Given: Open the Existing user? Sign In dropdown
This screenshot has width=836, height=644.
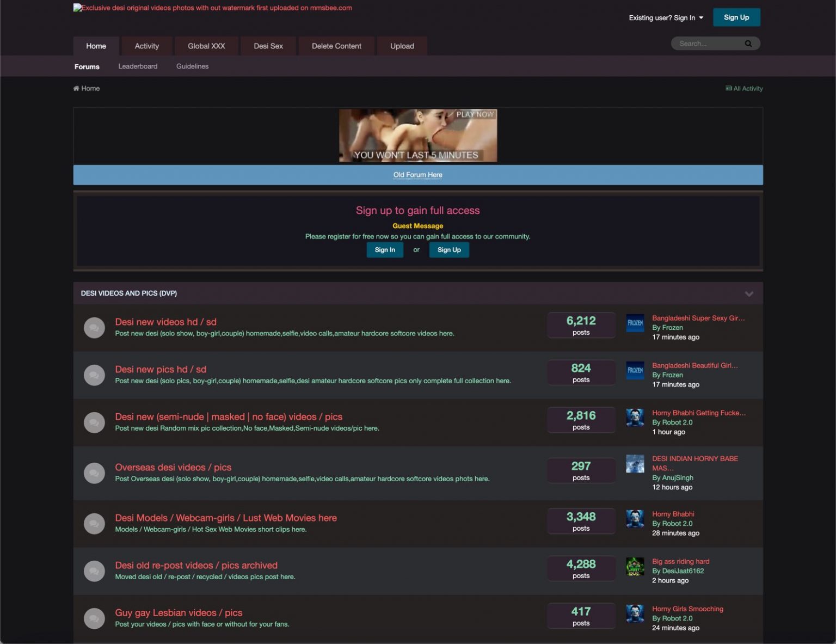Looking at the screenshot, I should pyautogui.click(x=666, y=18).
